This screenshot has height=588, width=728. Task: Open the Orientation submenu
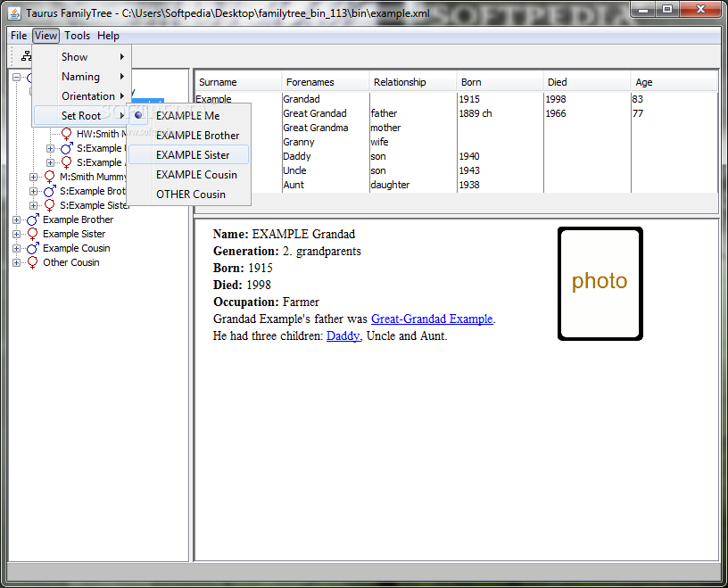pos(82,96)
